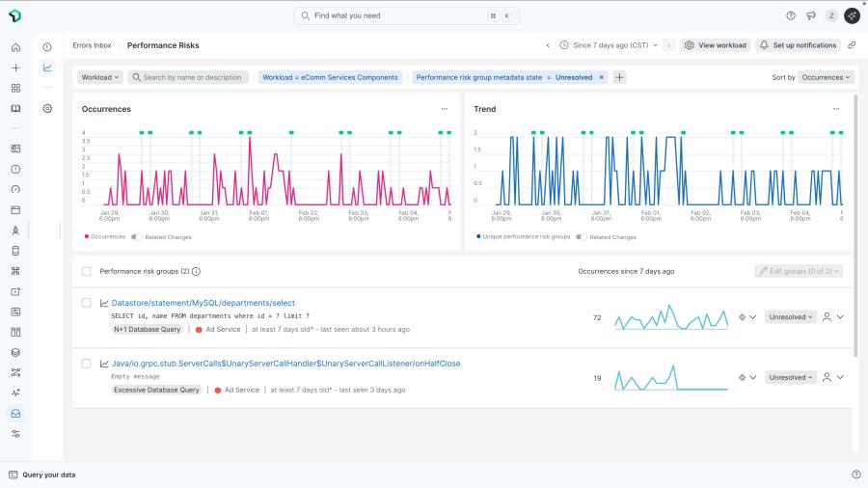The height and width of the screenshot is (488, 868).
Task: Open the Java grpc onHalfClose risk group
Action: (285, 364)
